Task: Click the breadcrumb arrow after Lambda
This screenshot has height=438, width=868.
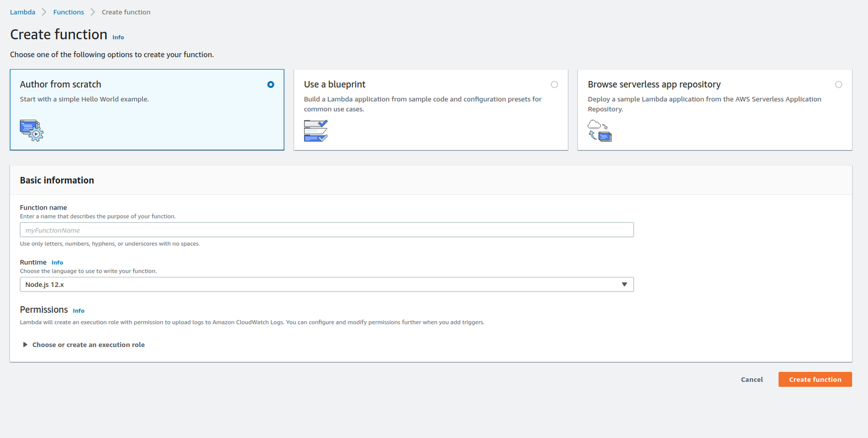Action: click(x=44, y=12)
